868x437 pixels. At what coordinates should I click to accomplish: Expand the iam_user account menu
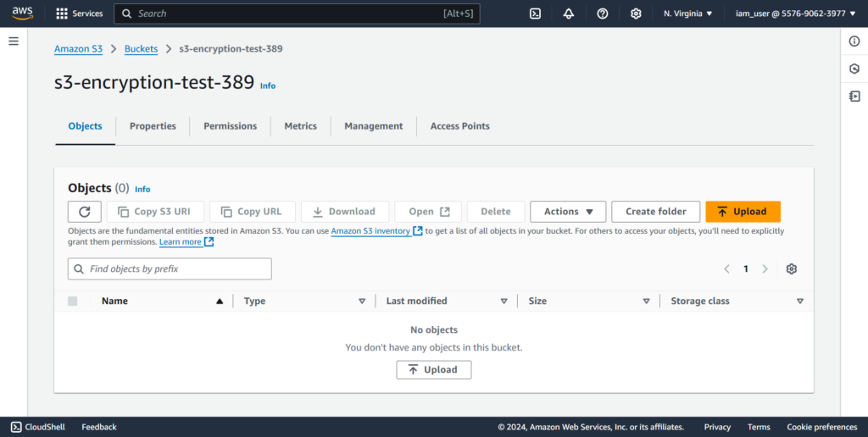[x=795, y=14]
